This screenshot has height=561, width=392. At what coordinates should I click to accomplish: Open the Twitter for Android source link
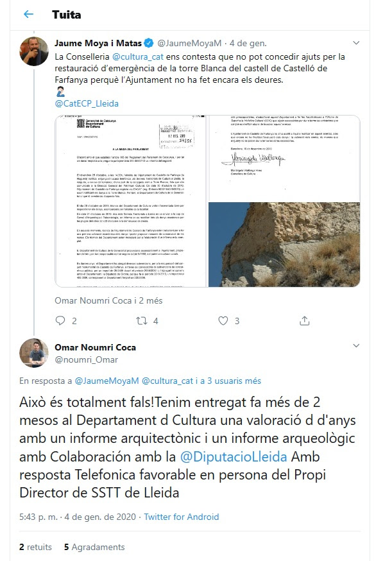click(x=182, y=517)
